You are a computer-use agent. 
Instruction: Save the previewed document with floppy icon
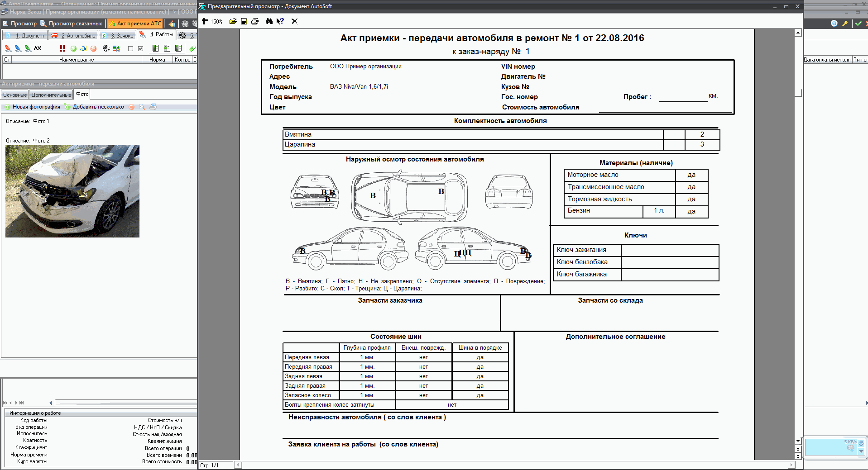244,21
